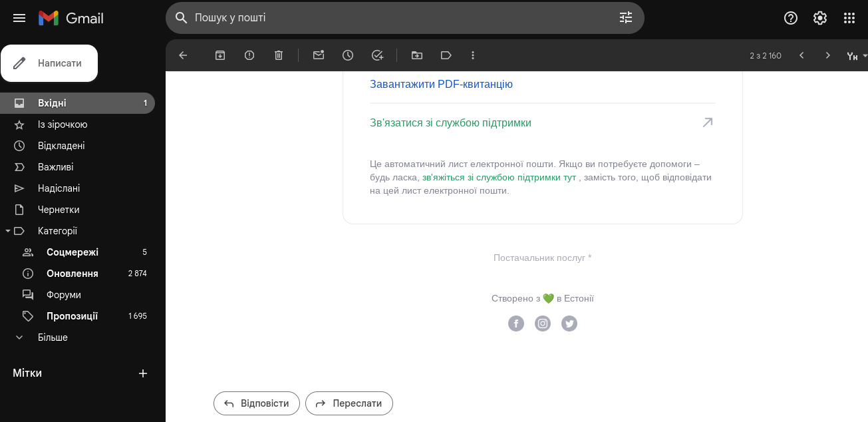Screen dimensions: 868x422
Task: Open the more actions menu
Action: pos(472,55)
